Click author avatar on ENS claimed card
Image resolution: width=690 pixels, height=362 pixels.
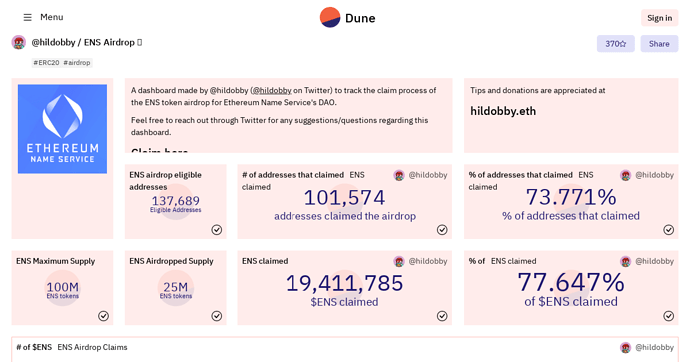point(399,261)
